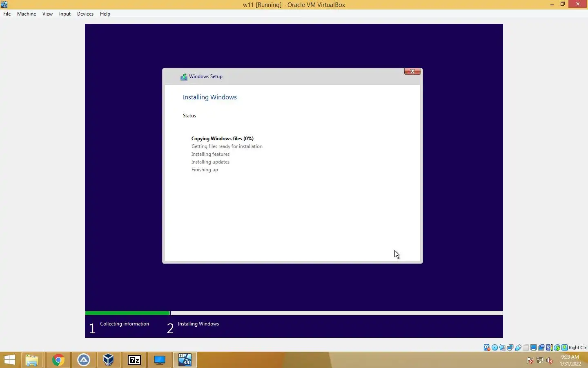588x368 pixels.
Task: Click the mouse integration status icon
Action: click(x=557, y=348)
